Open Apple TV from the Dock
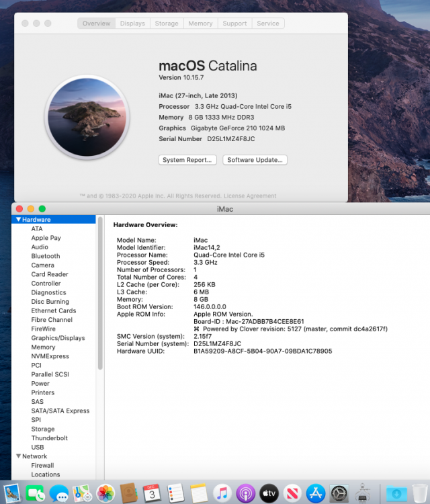430x504 pixels. (x=269, y=493)
